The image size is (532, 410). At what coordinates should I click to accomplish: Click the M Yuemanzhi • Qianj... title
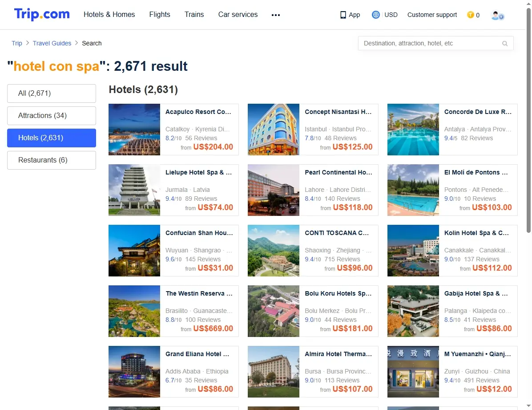477,354
